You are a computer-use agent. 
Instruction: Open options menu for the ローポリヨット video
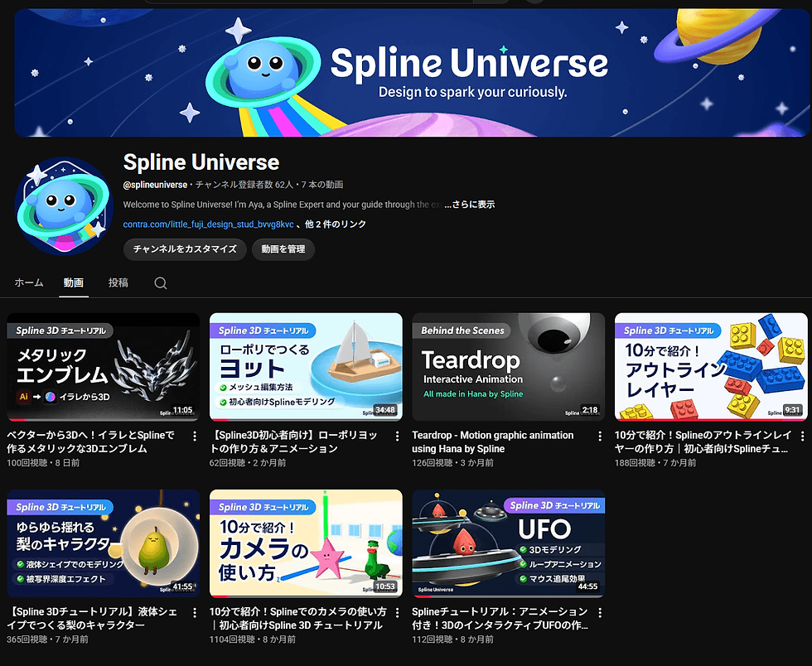coord(397,437)
